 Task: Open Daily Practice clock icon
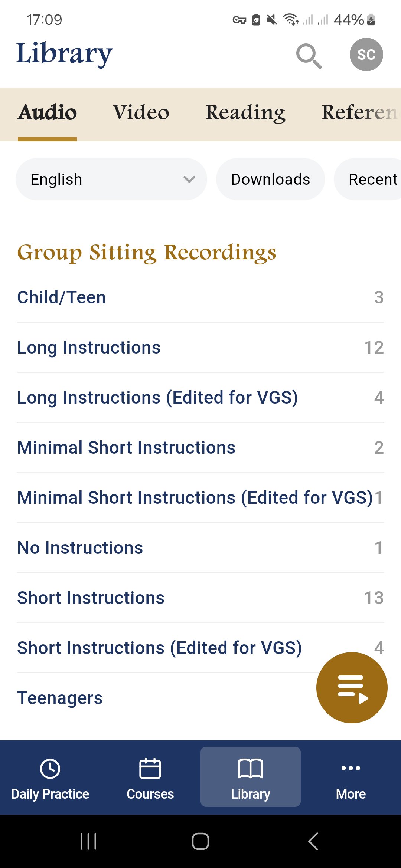pyautogui.click(x=50, y=769)
